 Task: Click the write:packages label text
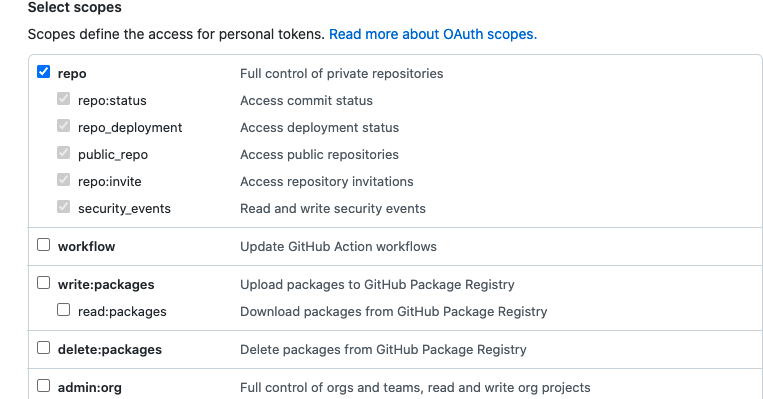(106, 285)
